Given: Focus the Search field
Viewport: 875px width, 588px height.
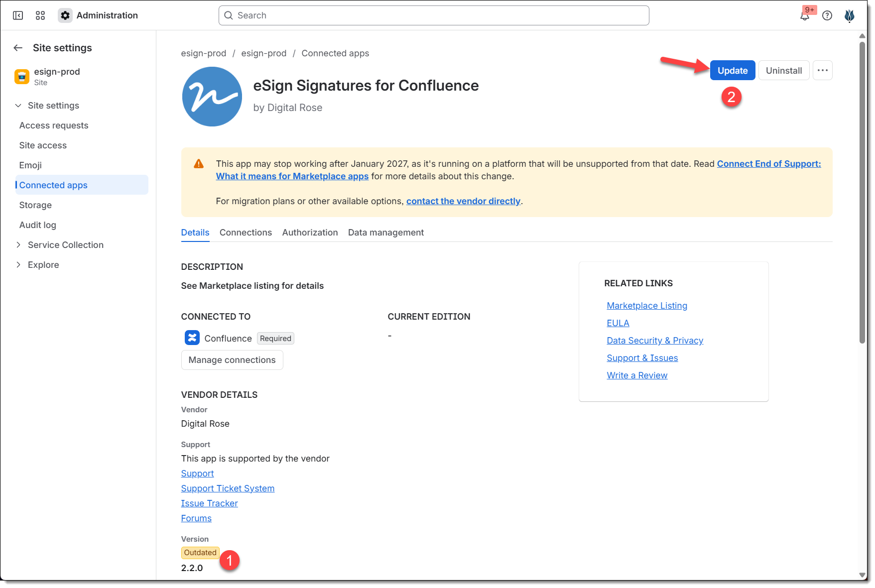Looking at the screenshot, I should pos(434,15).
